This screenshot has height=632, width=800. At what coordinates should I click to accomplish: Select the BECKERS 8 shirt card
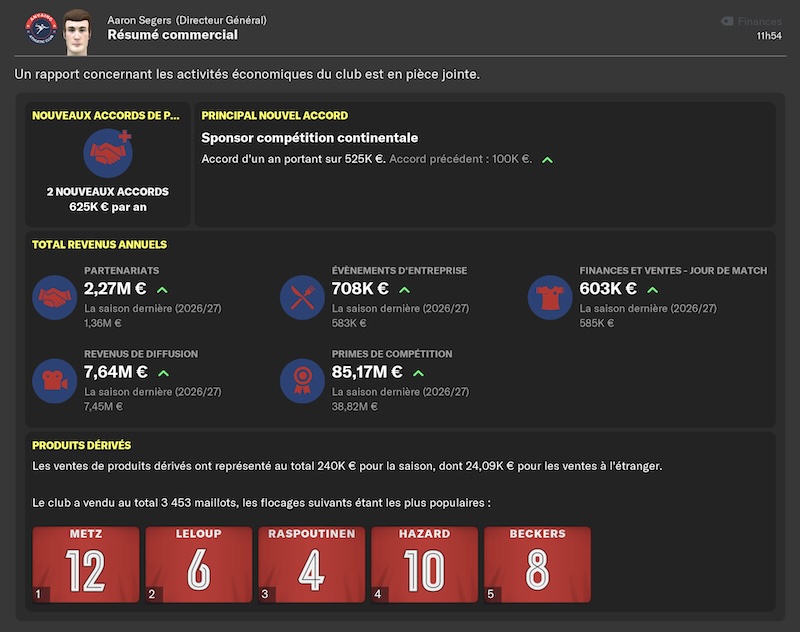[538, 565]
